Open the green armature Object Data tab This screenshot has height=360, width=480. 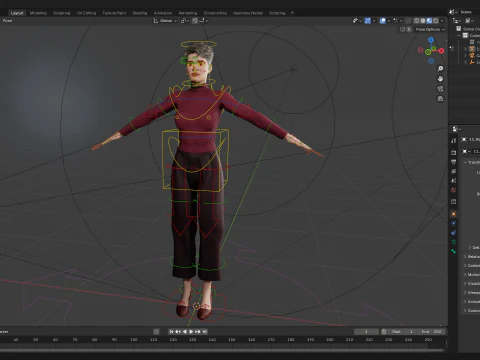tap(453, 242)
